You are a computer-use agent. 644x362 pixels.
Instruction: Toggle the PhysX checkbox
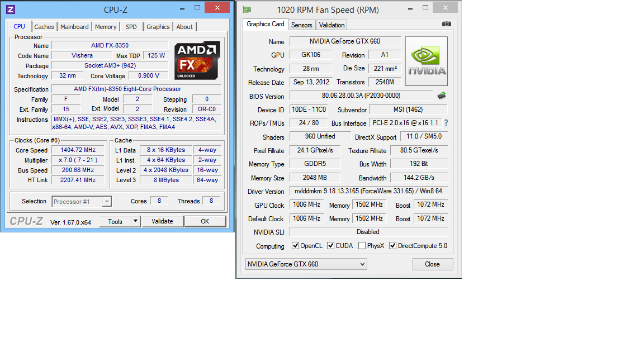362,245
